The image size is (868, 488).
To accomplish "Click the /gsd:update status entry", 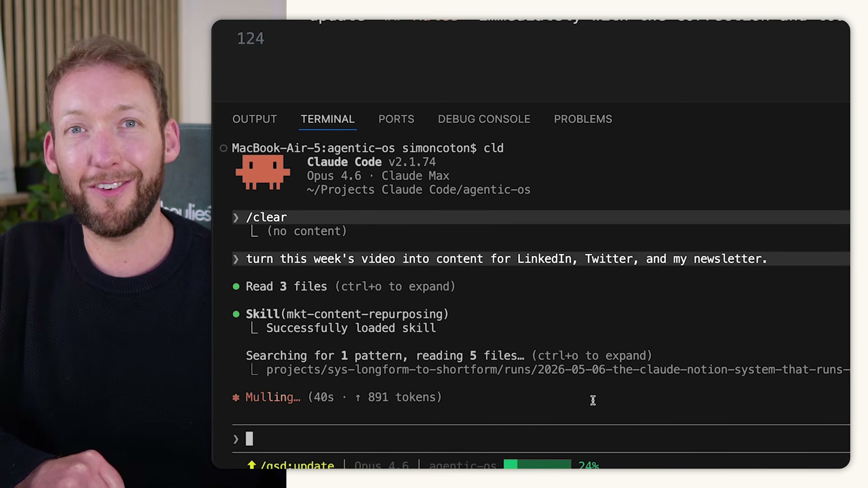I will coord(297,465).
